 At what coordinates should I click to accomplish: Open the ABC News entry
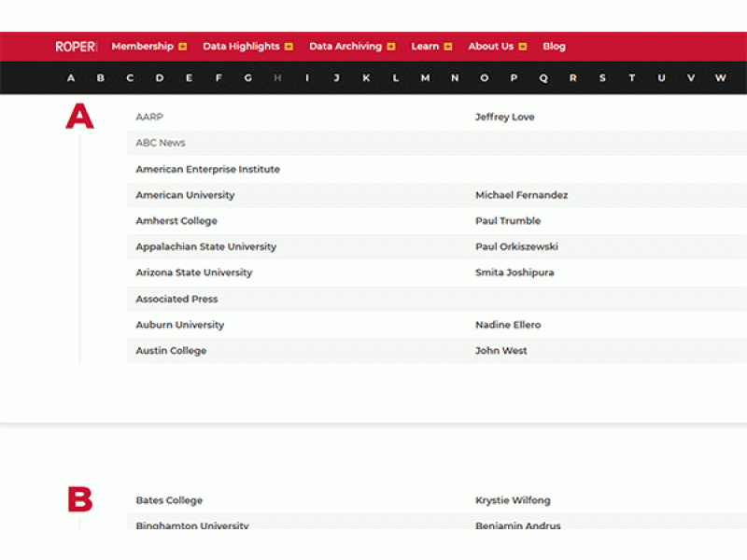[161, 143]
